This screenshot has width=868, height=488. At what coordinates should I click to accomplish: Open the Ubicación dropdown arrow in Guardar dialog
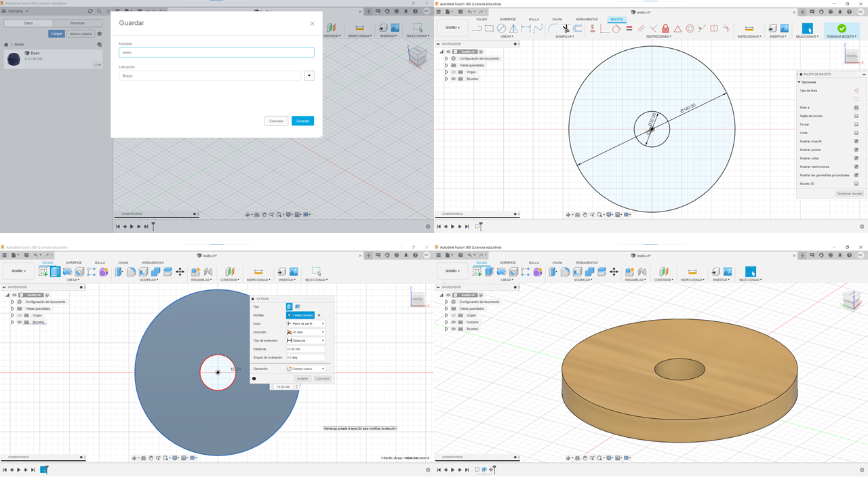coord(309,76)
